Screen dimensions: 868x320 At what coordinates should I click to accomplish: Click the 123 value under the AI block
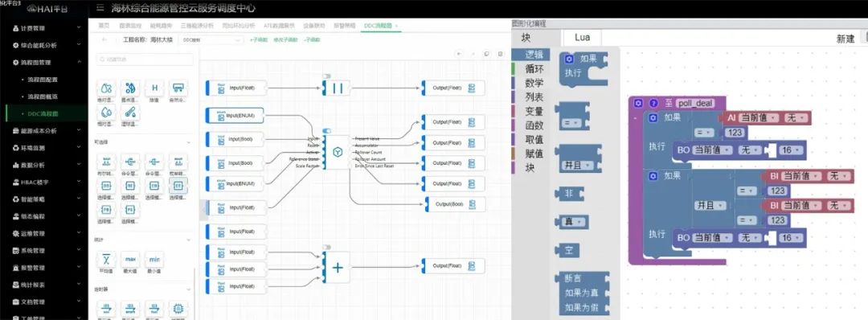coord(735,133)
